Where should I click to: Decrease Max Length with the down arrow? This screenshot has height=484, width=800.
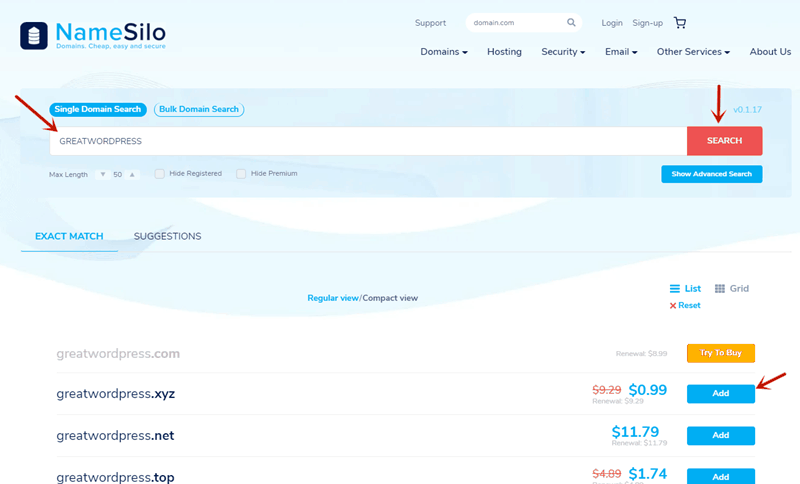tap(103, 174)
